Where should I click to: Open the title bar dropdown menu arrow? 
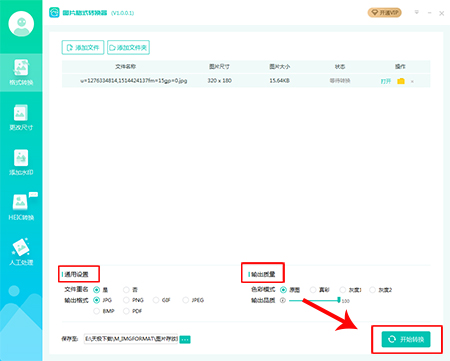[417, 13]
